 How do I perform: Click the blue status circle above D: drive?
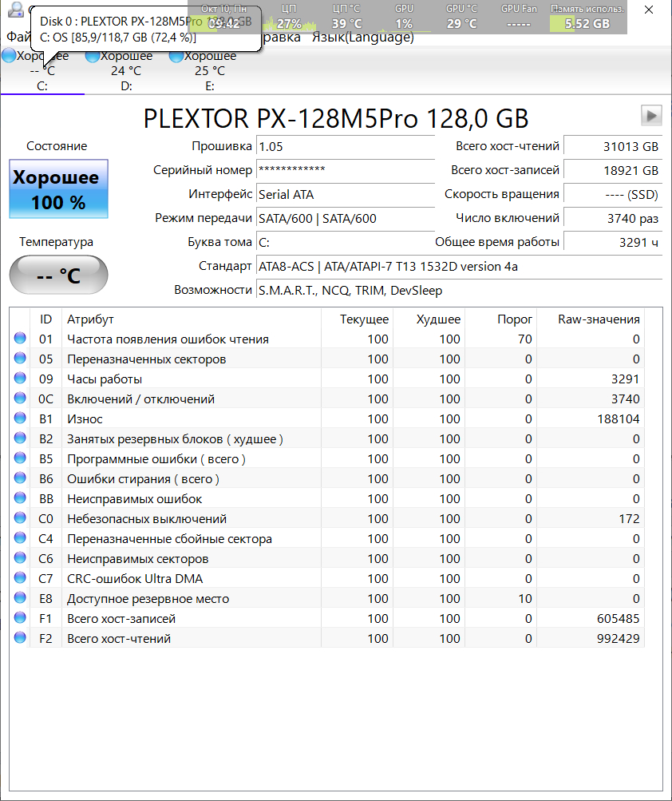[93, 56]
